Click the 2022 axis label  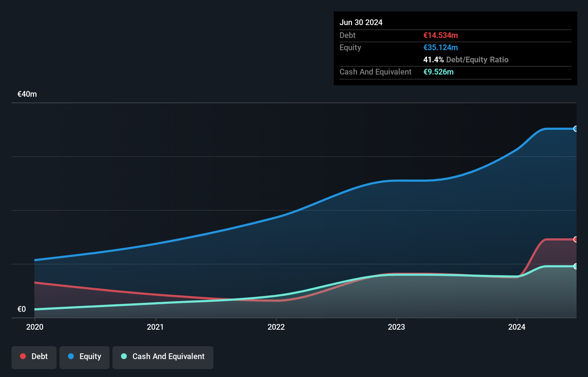(276, 327)
